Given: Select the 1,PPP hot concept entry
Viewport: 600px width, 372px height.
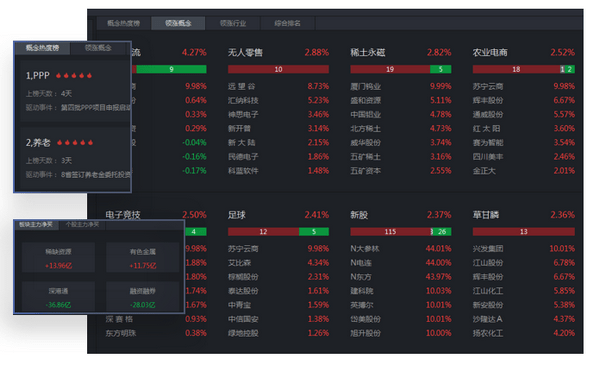Looking at the screenshot, I should [x=73, y=91].
